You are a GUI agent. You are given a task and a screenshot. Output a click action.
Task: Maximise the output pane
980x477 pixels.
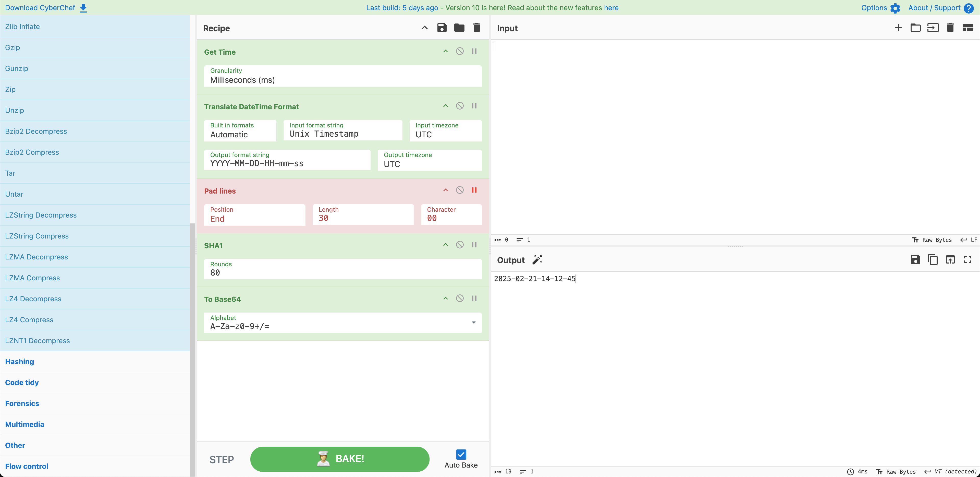coord(968,260)
